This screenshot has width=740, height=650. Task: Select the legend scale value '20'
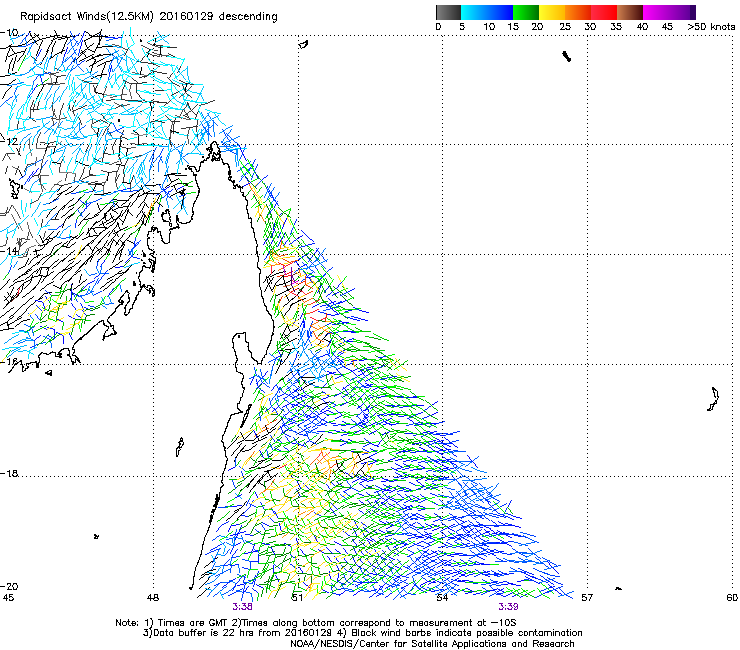(537, 27)
